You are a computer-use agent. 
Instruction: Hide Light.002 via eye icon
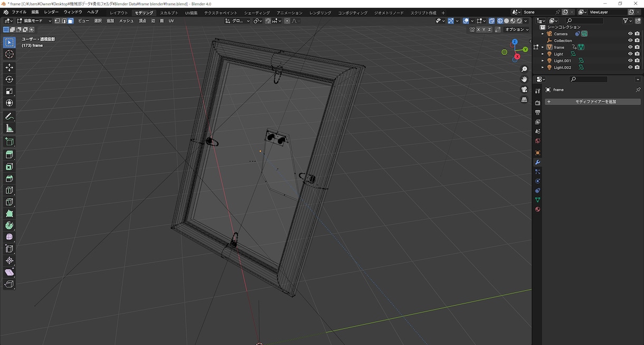[630, 67]
